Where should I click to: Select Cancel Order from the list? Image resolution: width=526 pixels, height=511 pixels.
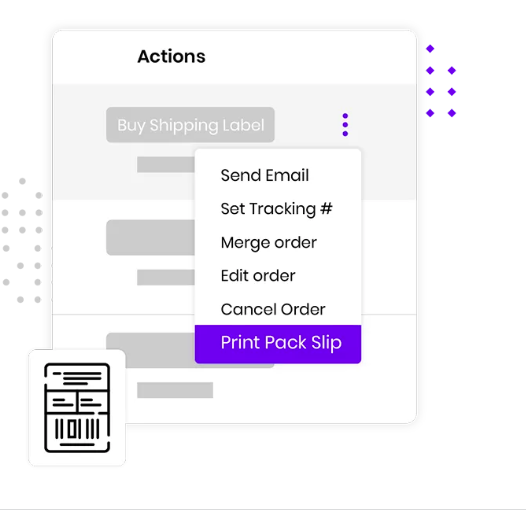click(x=273, y=309)
